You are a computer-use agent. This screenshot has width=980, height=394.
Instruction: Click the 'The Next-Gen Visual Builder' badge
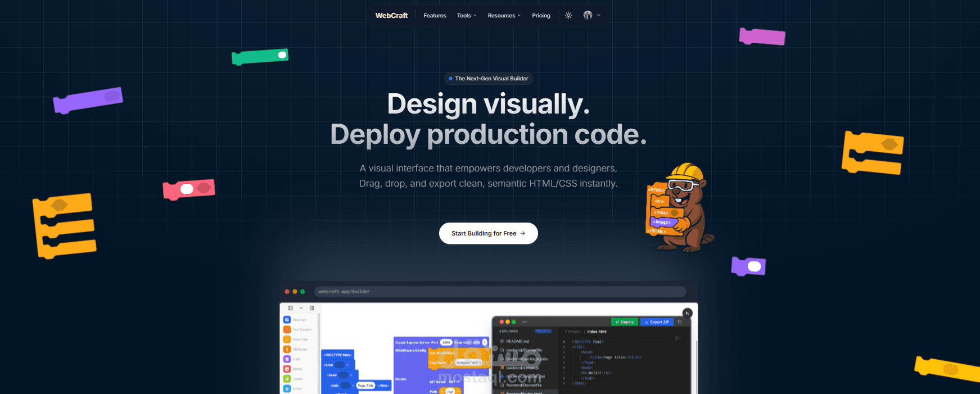[489, 79]
